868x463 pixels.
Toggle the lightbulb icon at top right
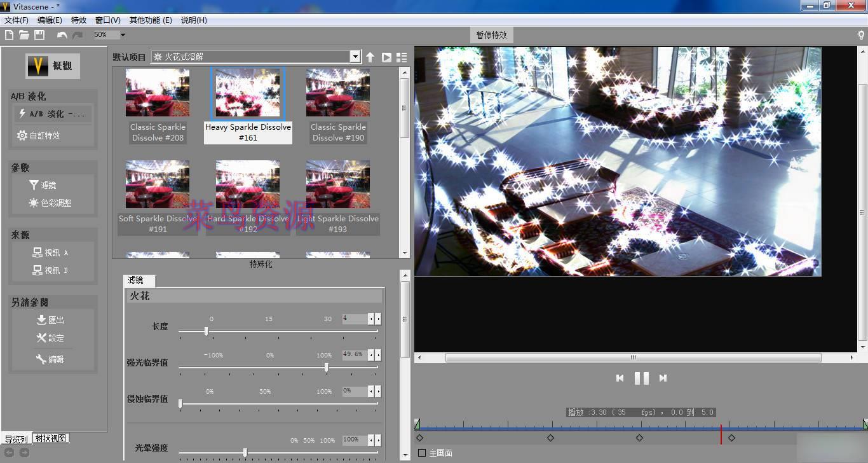pyautogui.click(x=862, y=35)
